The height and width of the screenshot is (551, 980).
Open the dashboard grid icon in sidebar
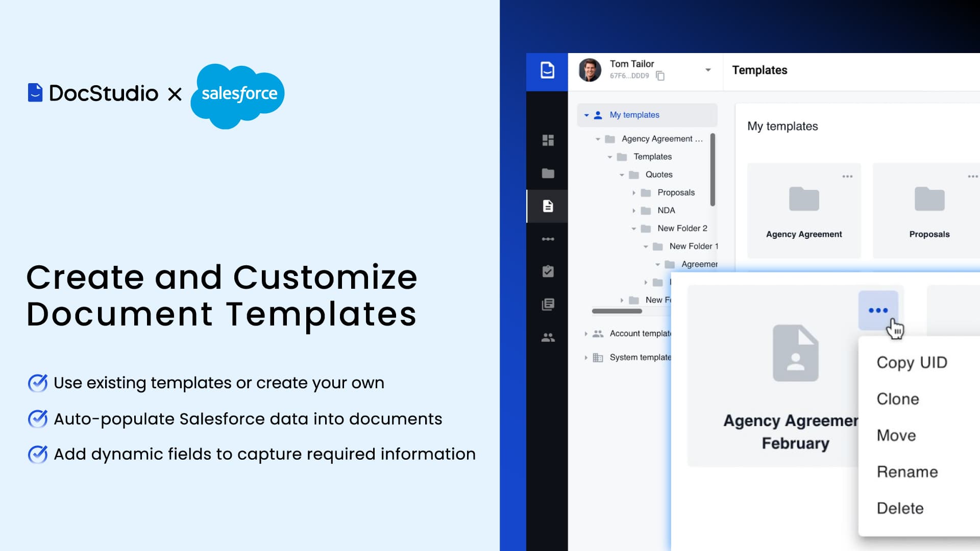(x=548, y=140)
